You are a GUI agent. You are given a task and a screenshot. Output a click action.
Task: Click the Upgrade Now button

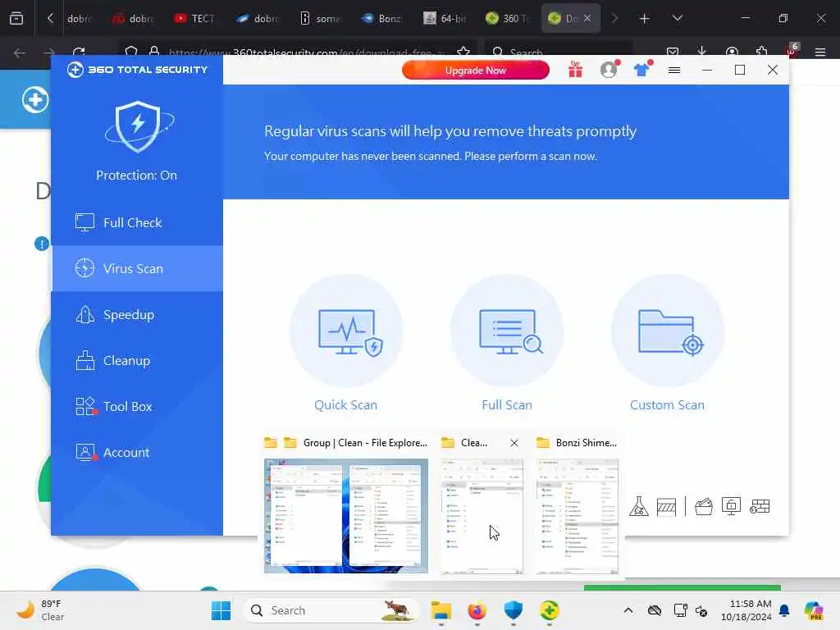coord(476,71)
